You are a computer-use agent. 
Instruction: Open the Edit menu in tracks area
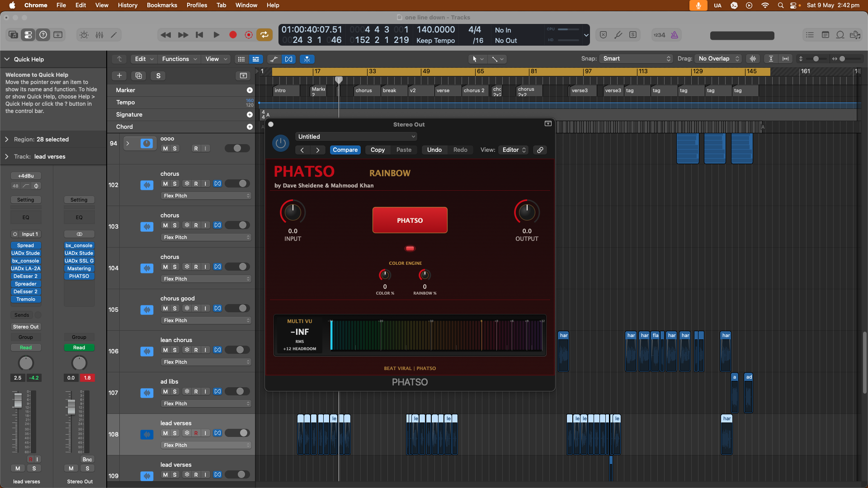coord(144,59)
